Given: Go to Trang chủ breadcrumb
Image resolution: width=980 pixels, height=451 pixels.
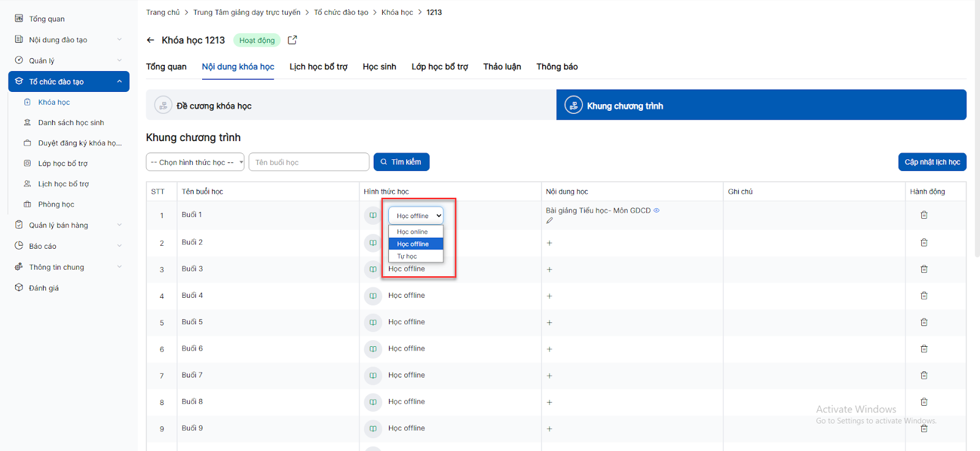Looking at the screenshot, I should (163, 12).
